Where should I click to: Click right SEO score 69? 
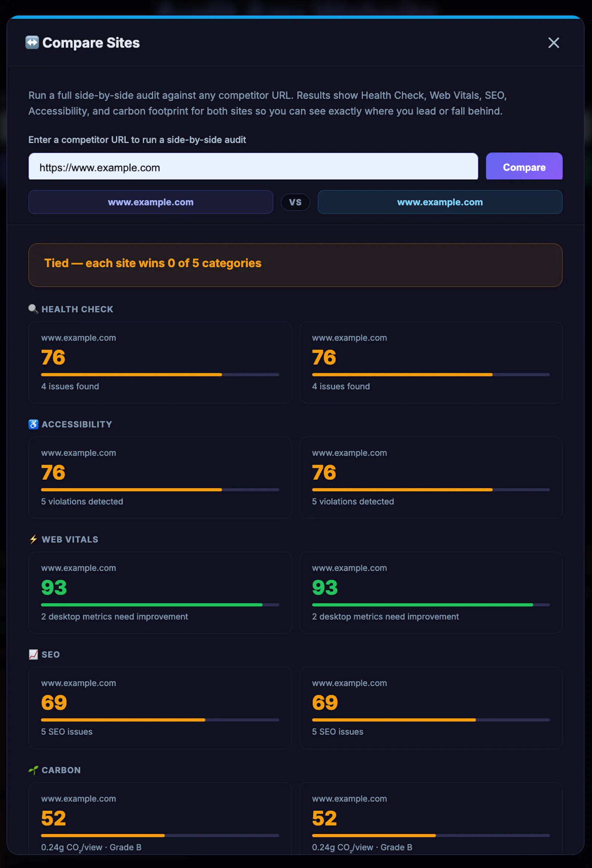tap(325, 702)
